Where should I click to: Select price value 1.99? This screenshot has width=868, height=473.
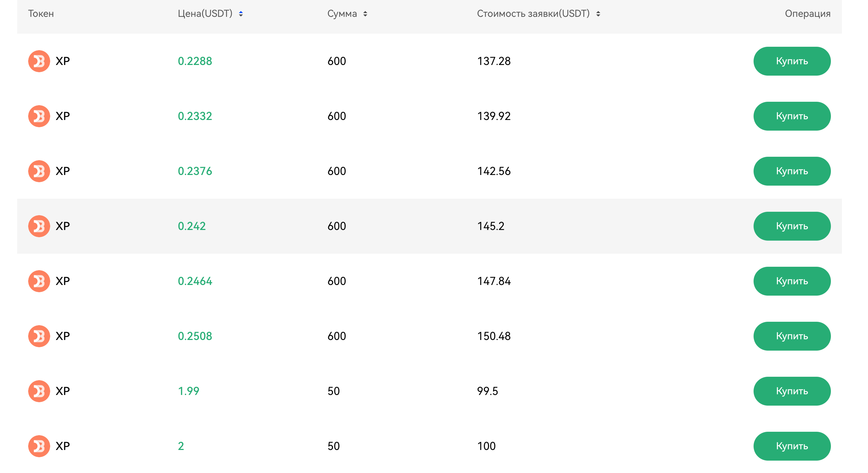pyautogui.click(x=189, y=391)
